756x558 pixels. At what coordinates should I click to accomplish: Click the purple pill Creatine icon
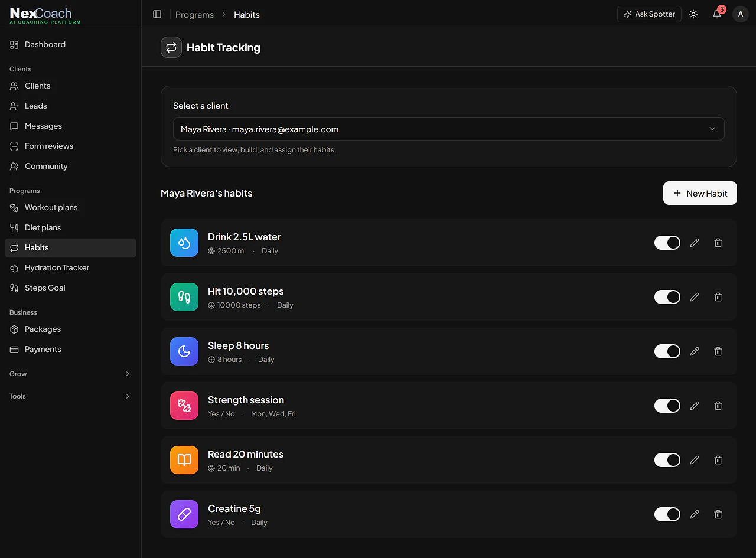tap(184, 514)
